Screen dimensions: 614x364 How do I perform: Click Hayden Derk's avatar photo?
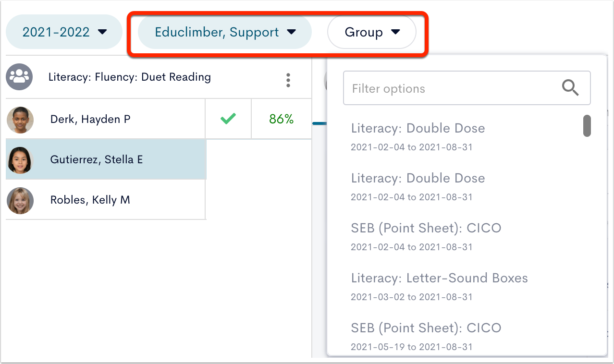[x=20, y=120]
